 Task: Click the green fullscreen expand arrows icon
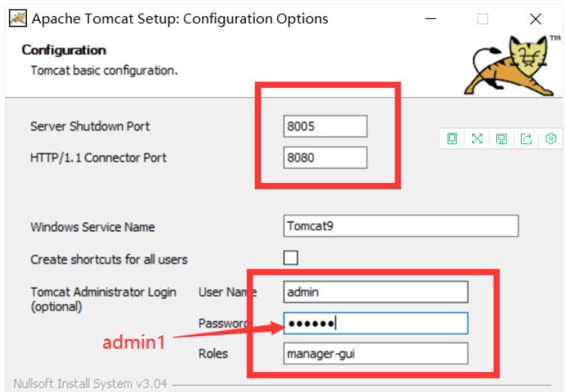pyautogui.click(x=477, y=138)
